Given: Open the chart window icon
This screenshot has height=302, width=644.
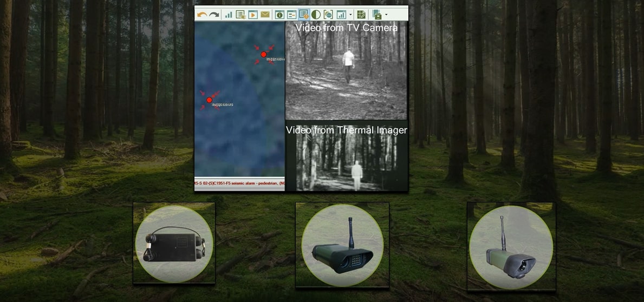Looking at the screenshot, I should [x=341, y=15].
